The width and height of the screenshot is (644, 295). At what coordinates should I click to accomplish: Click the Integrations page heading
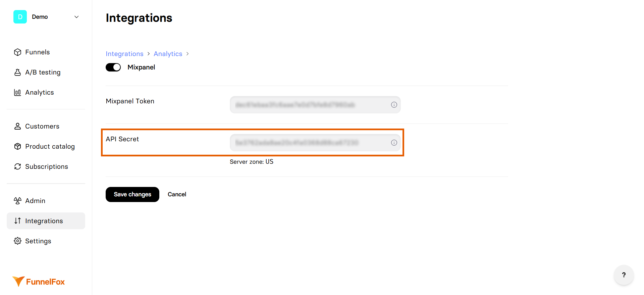point(139,18)
